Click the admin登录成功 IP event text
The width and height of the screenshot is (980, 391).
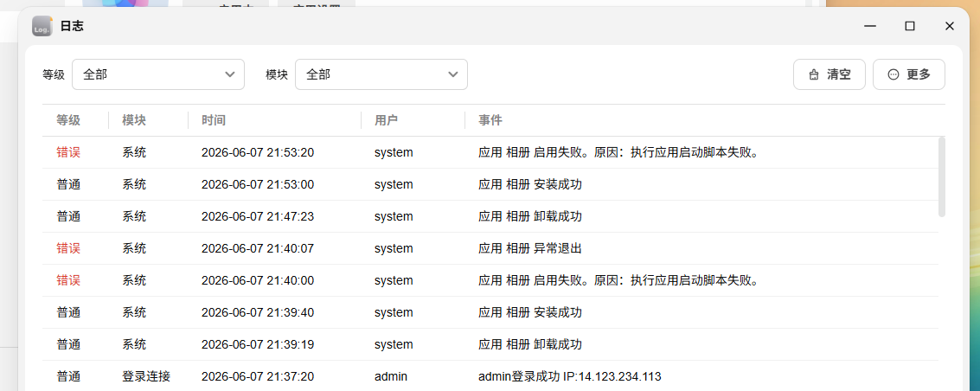[569, 376]
